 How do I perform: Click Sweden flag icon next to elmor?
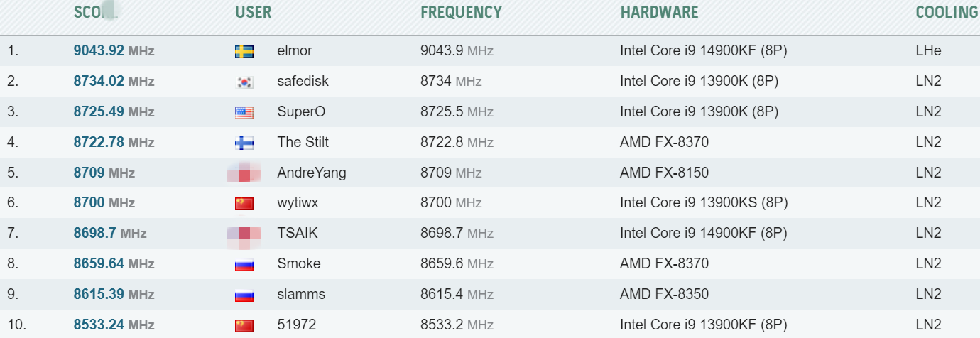(244, 51)
